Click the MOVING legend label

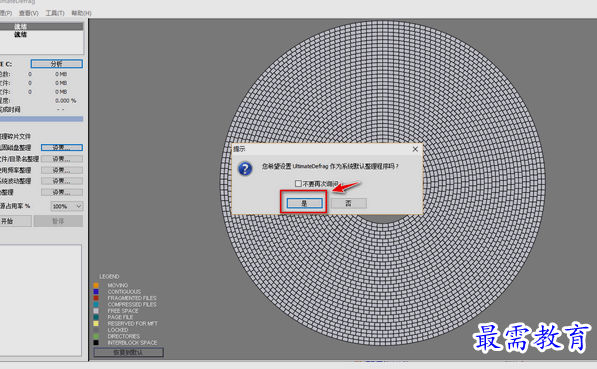pyautogui.click(x=118, y=285)
